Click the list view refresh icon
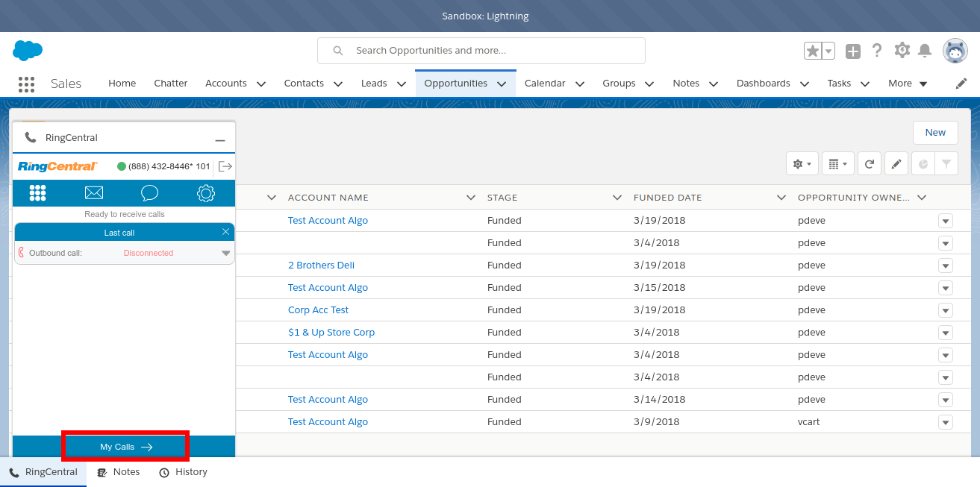 coord(870,164)
